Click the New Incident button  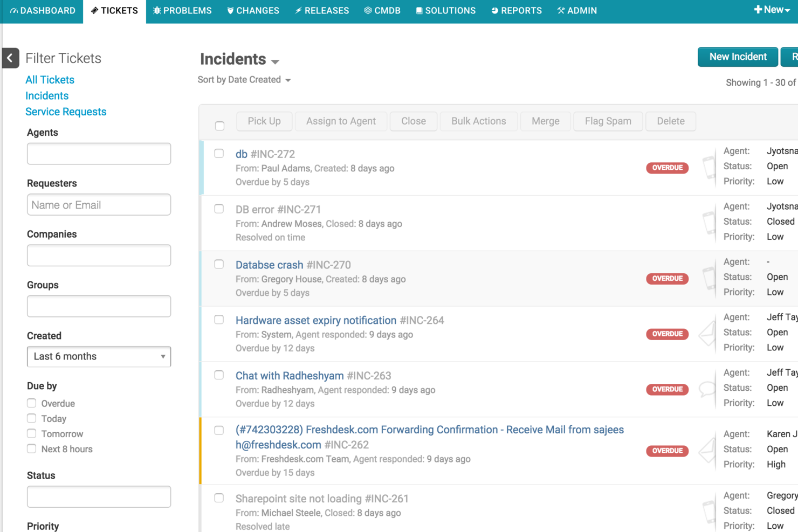tap(738, 57)
